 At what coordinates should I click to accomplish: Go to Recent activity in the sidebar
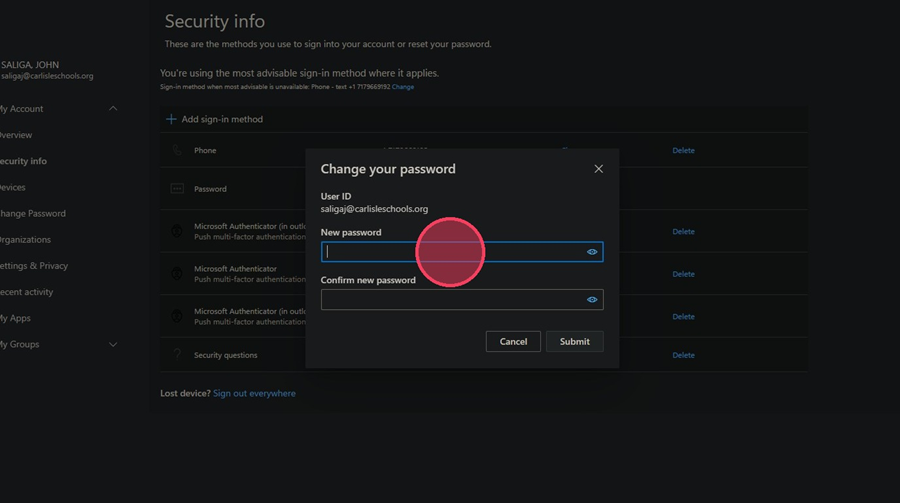coord(26,292)
